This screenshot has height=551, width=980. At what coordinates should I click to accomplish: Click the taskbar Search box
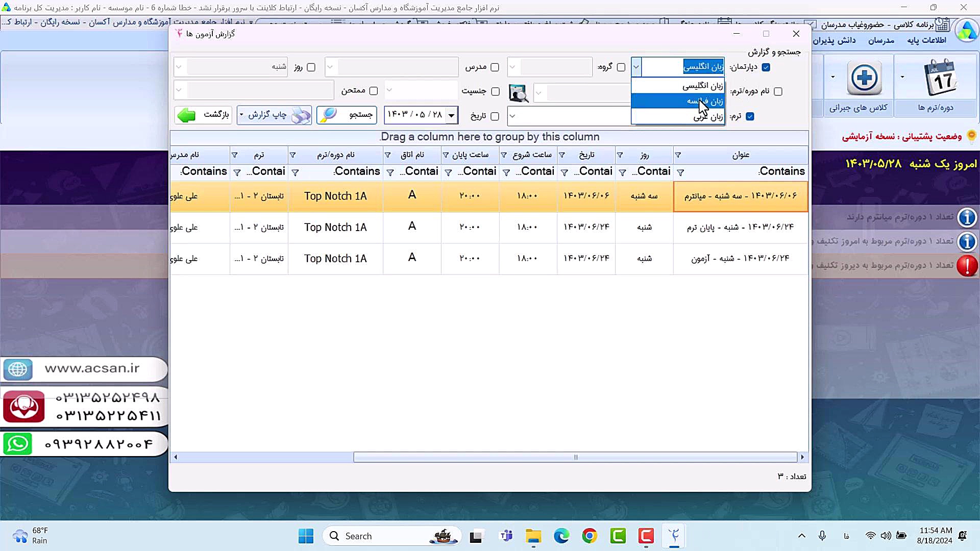point(392,536)
